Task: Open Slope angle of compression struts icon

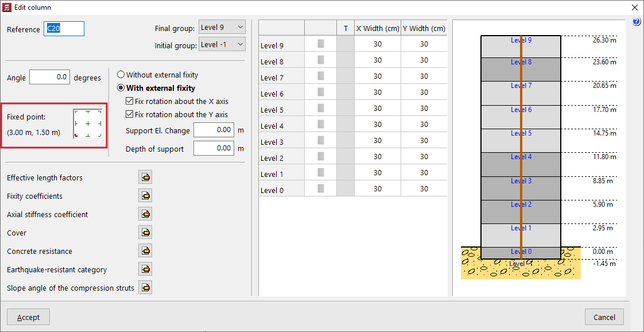Action: (145, 288)
